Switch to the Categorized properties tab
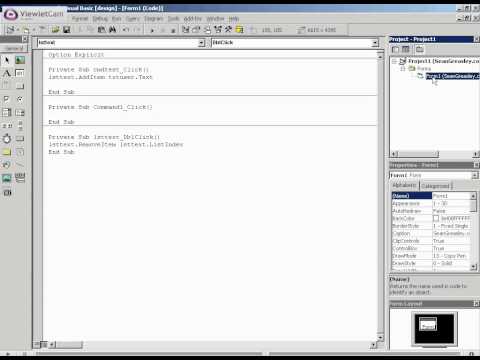480x360 pixels. click(x=436, y=186)
